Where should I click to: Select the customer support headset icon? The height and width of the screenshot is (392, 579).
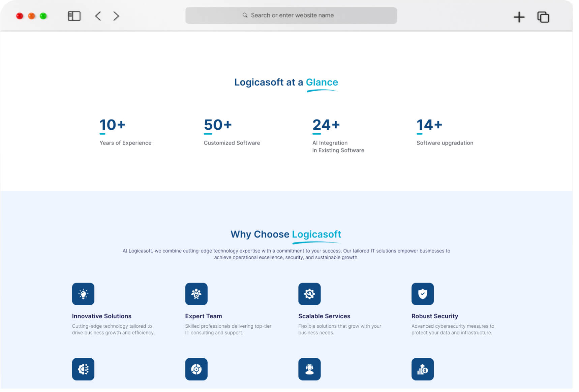(x=309, y=369)
